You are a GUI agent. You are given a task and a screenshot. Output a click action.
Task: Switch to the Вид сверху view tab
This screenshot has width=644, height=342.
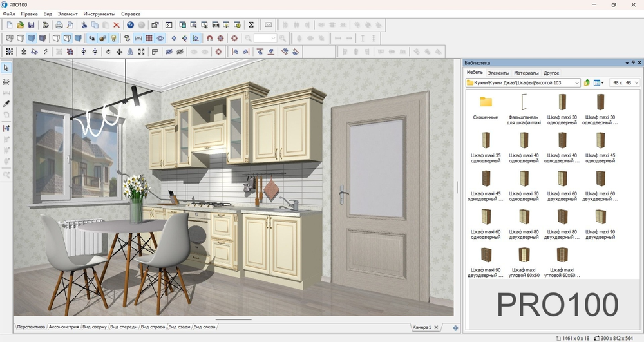(94, 327)
